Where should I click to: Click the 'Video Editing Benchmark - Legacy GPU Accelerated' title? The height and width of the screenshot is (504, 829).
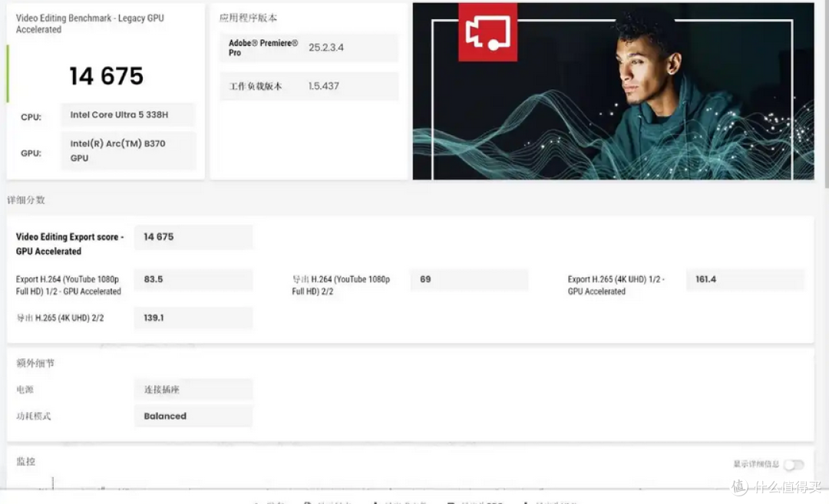click(90, 23)
